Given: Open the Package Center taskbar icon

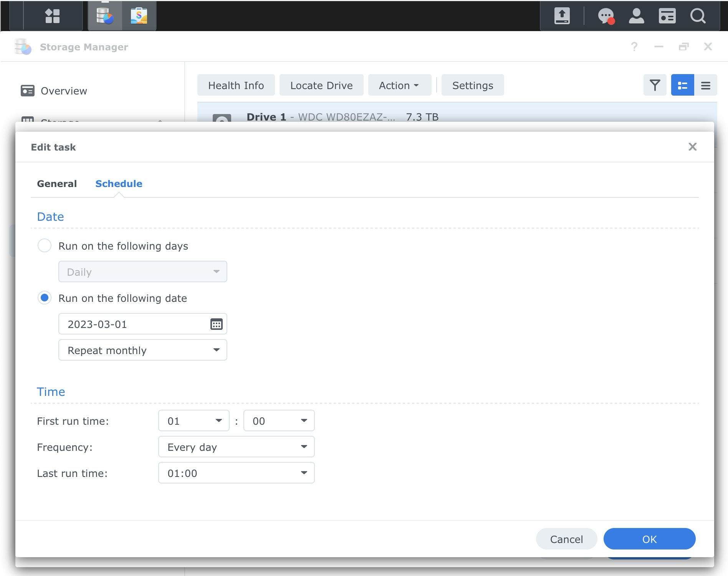Looking at the screenshot, I should tap(139, 16).
